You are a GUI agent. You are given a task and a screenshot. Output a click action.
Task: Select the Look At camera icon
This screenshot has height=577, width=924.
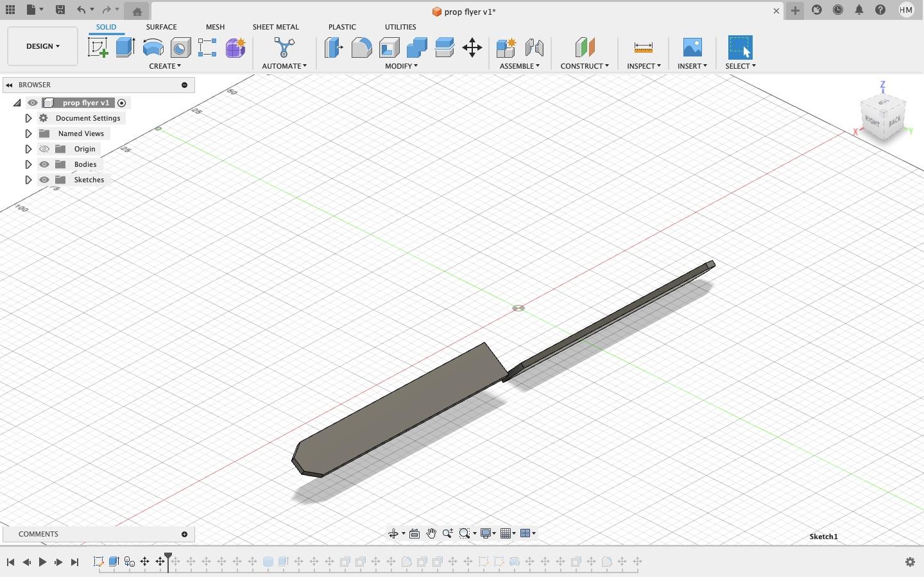[415, 533]
